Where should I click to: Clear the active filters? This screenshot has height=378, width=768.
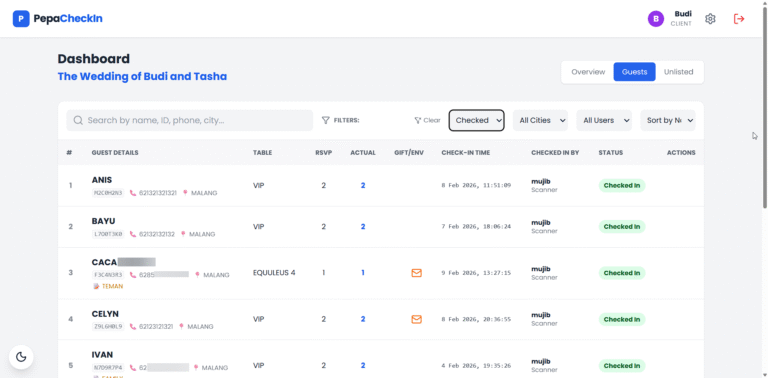click(427, 120)
